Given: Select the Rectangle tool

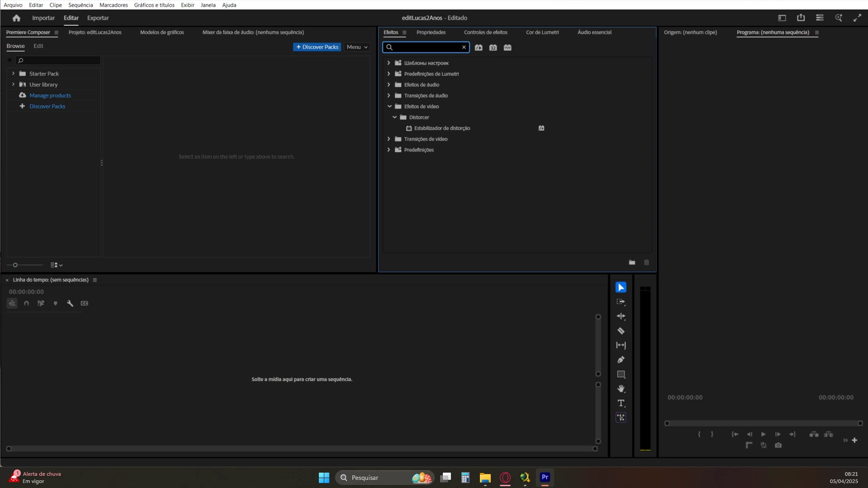Looking at the screenshot, I should pyautogui.click(x=621, y=374).
